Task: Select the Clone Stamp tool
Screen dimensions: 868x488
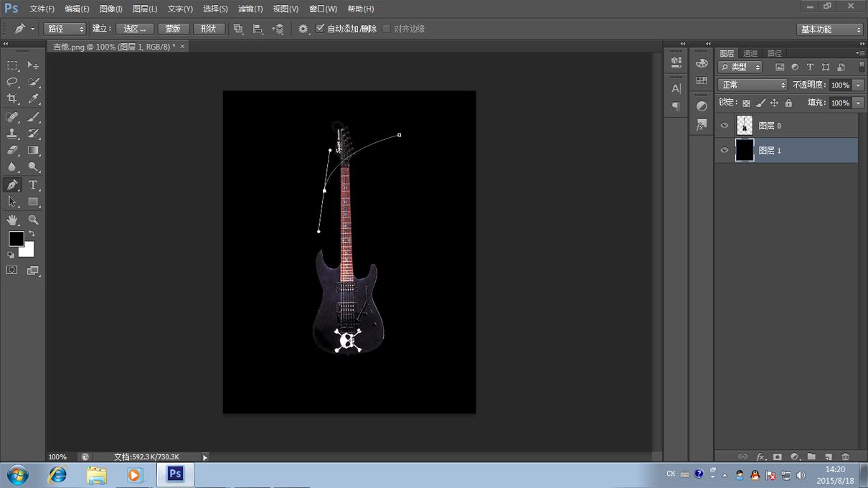Action: click(x=12, y=133)
